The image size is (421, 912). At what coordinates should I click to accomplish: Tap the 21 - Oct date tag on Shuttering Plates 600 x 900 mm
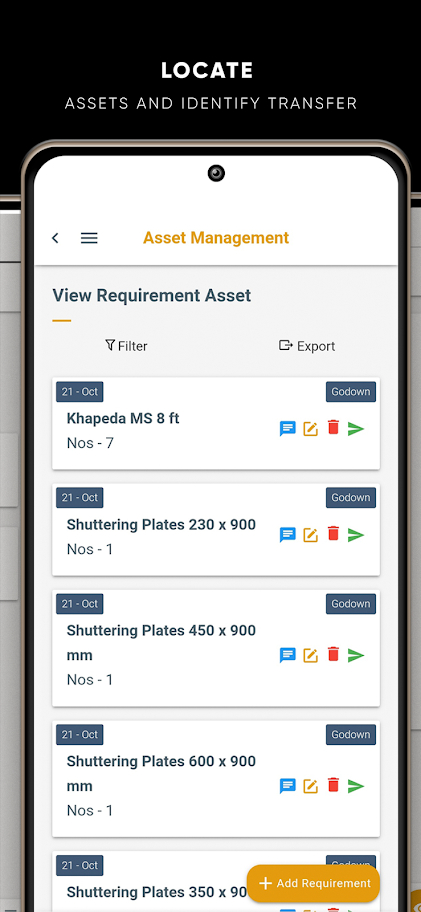80,735
